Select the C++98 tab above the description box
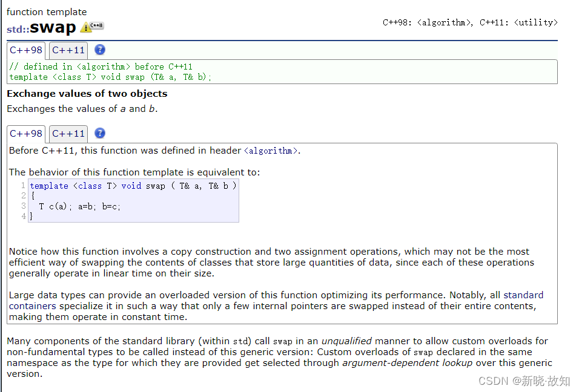The height and width of the screenshot is (392, 579). tap(26, 134)
